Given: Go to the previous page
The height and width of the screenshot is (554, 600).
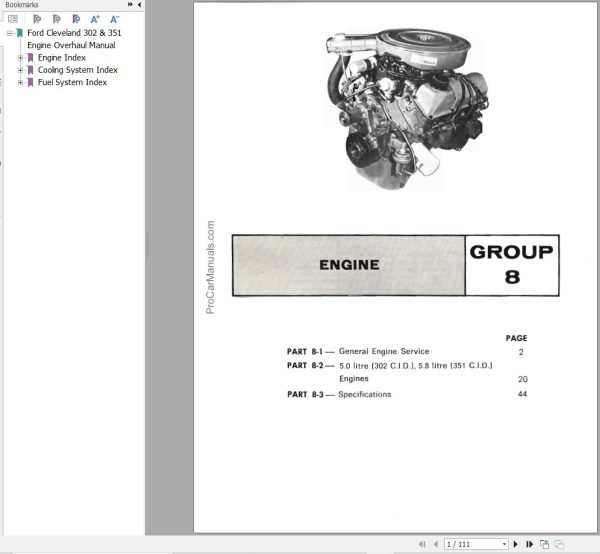Looking at the screenshot, I should [x=435, y=544].
